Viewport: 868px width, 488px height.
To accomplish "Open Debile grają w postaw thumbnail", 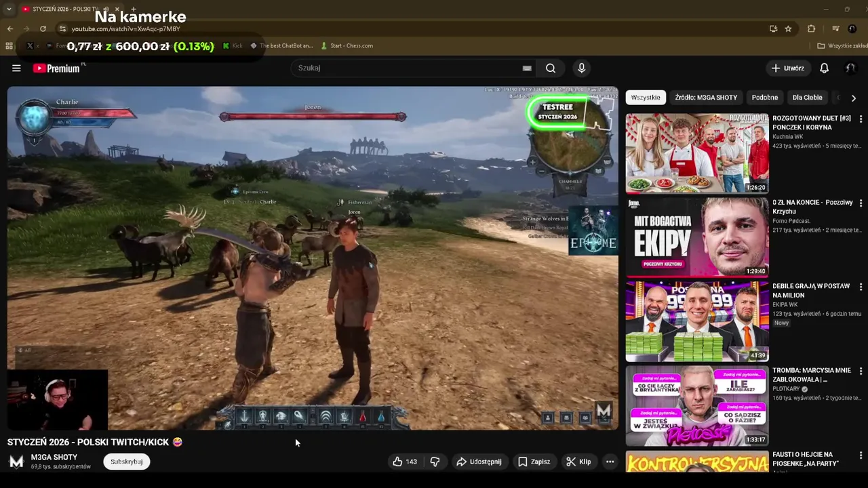I will click(x=696, y=321).
